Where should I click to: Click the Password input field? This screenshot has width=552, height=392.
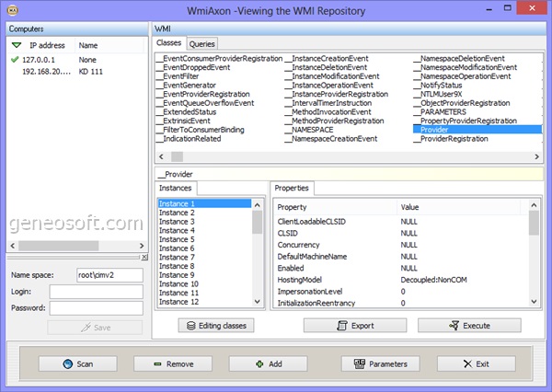(x=96, y=308)
